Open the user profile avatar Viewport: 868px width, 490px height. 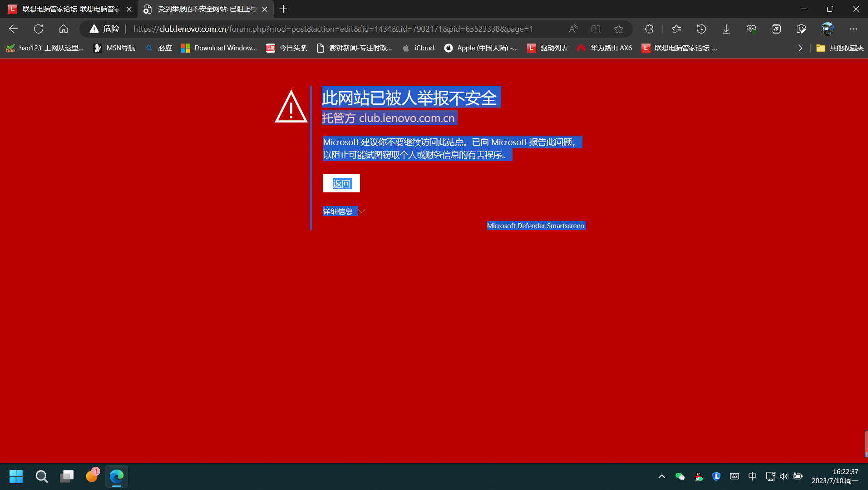[828, 29]
